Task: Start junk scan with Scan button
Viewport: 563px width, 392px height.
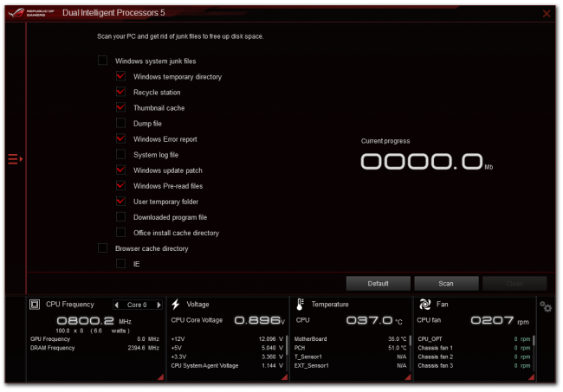Action: pyautogui.click(x=446, y=283)
